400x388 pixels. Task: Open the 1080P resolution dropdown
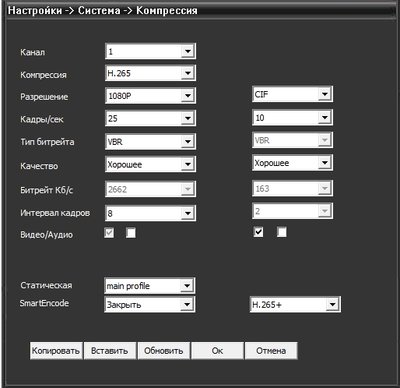(150, 96)
